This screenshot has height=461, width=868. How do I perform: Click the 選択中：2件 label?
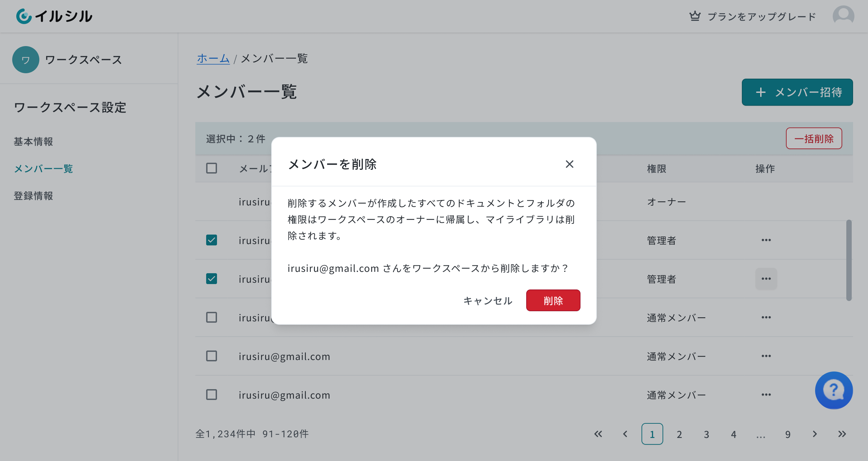pyautogui.click(x=236, y=139)
